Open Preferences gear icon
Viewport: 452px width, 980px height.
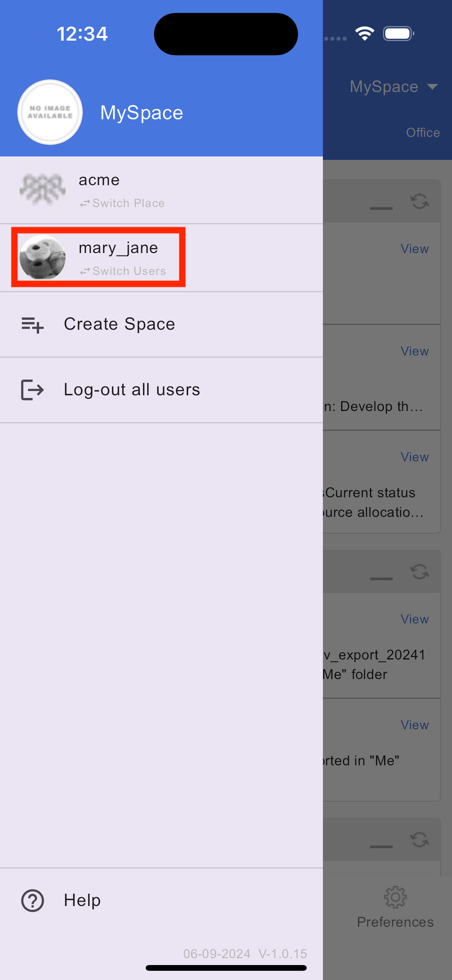click(x=395, y=897)
